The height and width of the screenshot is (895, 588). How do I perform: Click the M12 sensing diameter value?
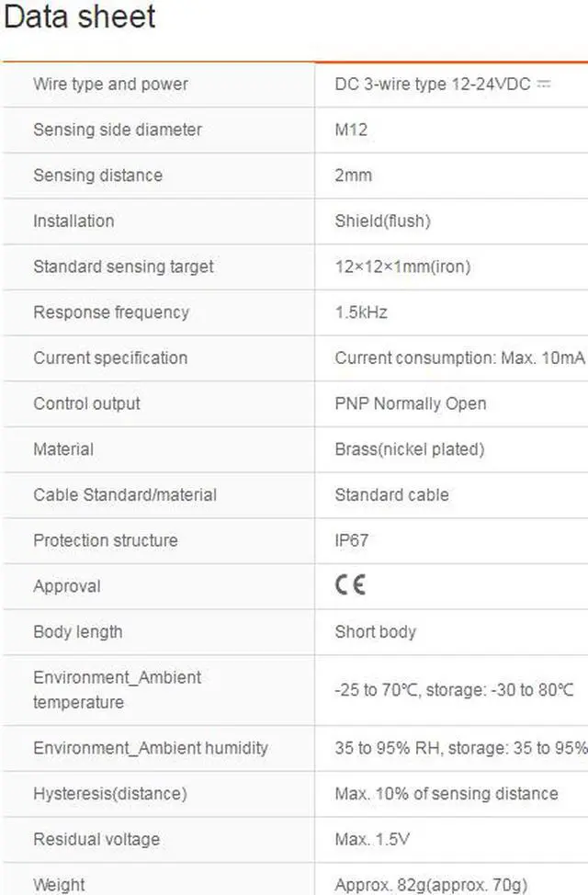point(351,130)
